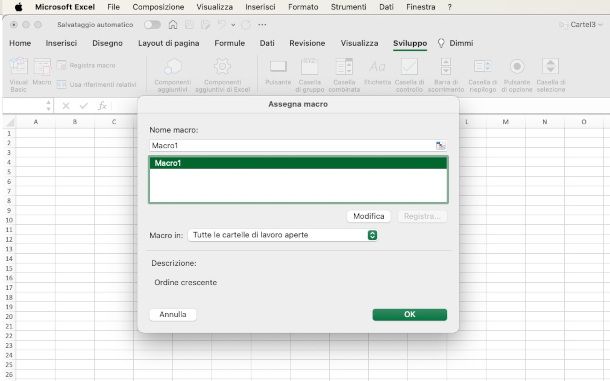Select row 10 header

9,220
